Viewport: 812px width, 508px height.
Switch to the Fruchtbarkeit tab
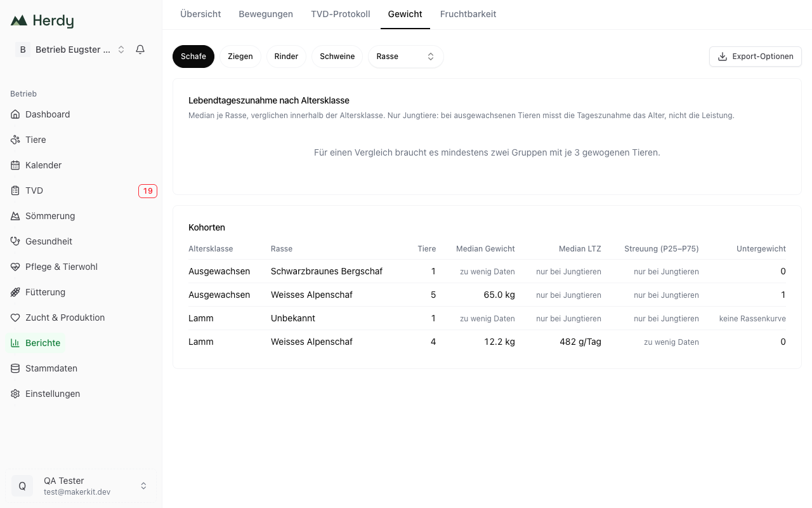point(468,14)
